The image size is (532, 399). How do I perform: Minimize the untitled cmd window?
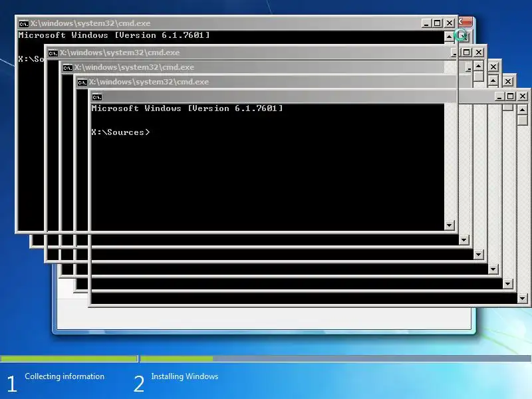click(x=499, y=96)
